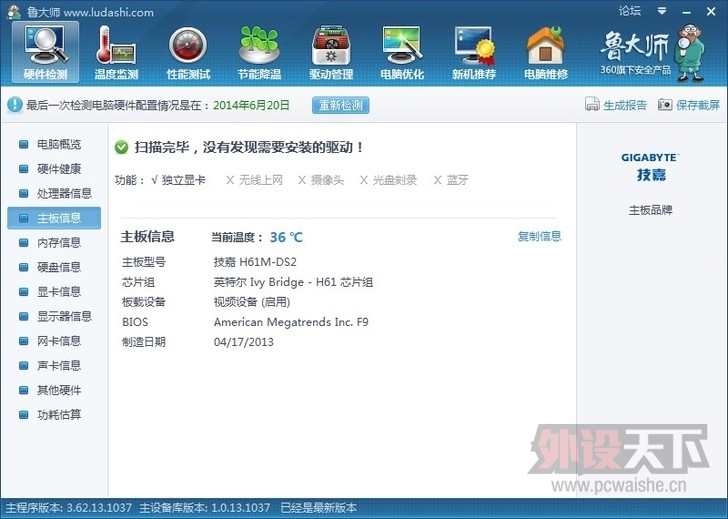
Task: Click the 独立显卡 feature label
Action: point(183,180)
